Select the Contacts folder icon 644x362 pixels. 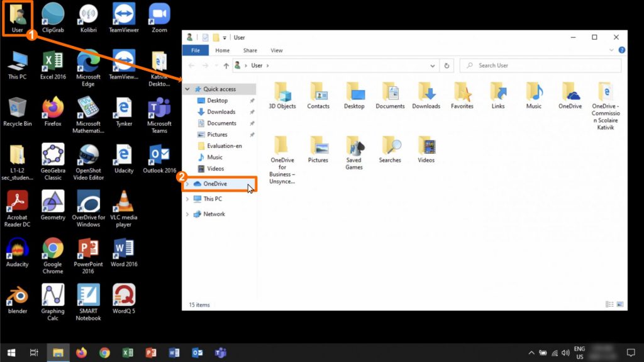pyautogui.click(x=318, y=93)
